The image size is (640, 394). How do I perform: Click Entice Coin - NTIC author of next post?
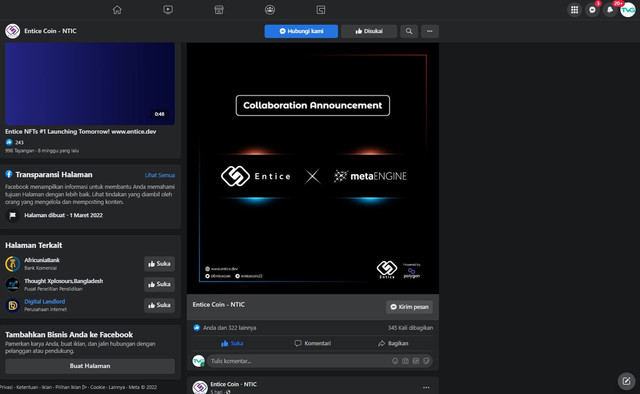point(233,384)
